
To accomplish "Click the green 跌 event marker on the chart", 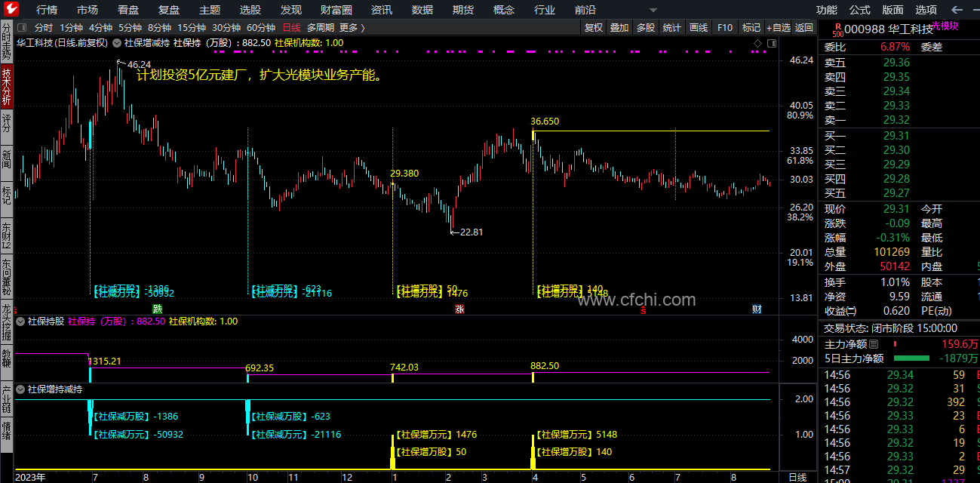I will tap(158, 309).
